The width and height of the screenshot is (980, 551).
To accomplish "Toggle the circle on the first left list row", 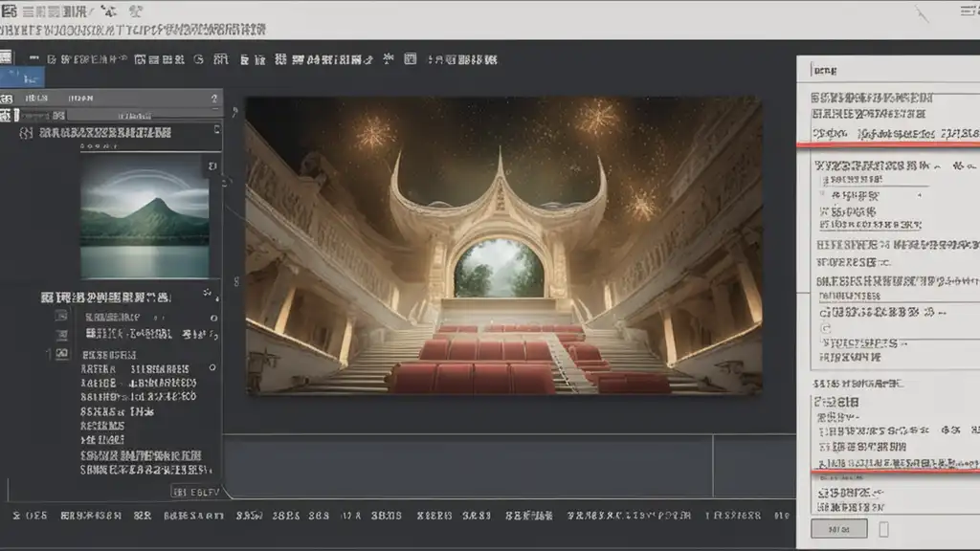I will point(213,318).
